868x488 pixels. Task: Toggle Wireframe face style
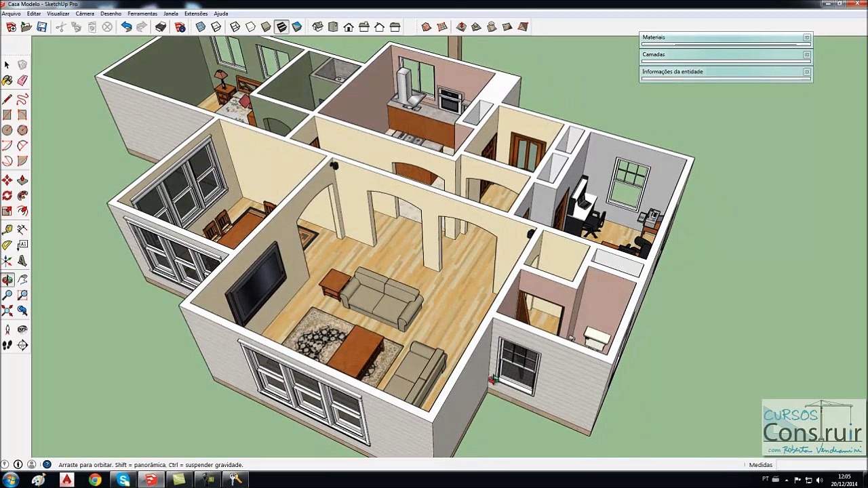235,27
